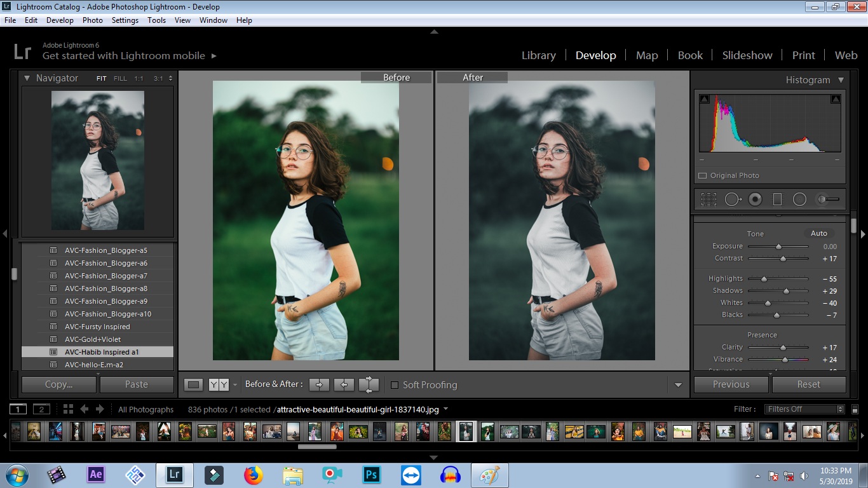Image resolution: width=868 pixels, height=488 pixels.
Task: Select main window display button 1
Action: pyautogui.click(x=18, y=409)
